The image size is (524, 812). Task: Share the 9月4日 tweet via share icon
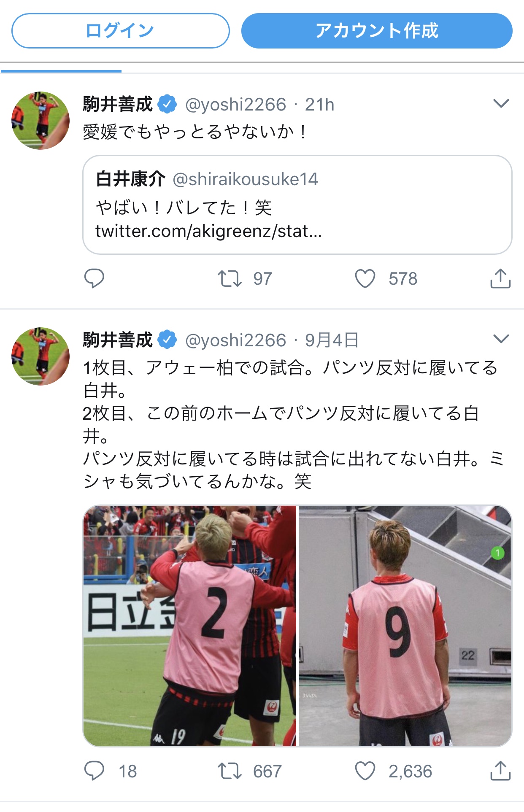coord(500,771)
